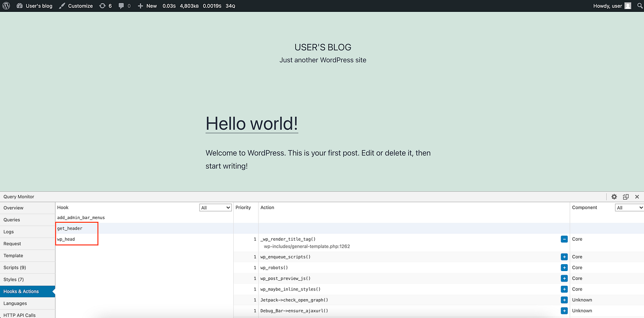Screen dimensions: 644x318
Task: Click the WordPress logo in admin bar
Action: point(6,6)
